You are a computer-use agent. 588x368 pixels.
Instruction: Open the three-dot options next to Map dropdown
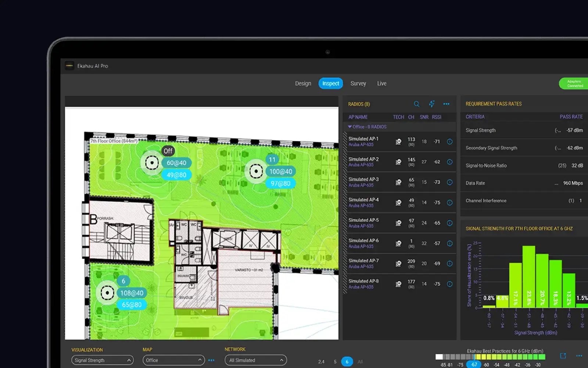tap(211, 360)
